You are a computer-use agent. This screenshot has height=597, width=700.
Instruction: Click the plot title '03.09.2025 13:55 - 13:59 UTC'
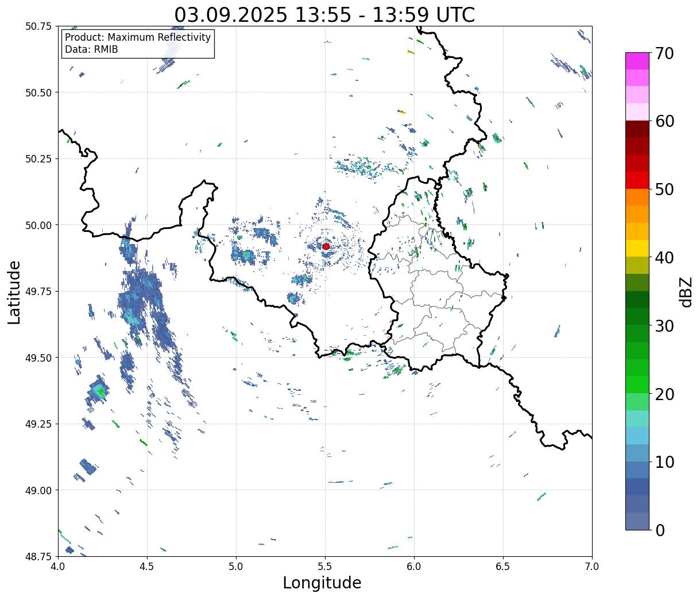tap(324, 14)
